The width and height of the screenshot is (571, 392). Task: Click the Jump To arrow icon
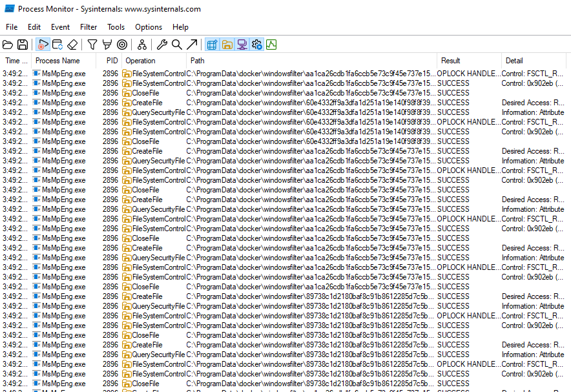192,45
